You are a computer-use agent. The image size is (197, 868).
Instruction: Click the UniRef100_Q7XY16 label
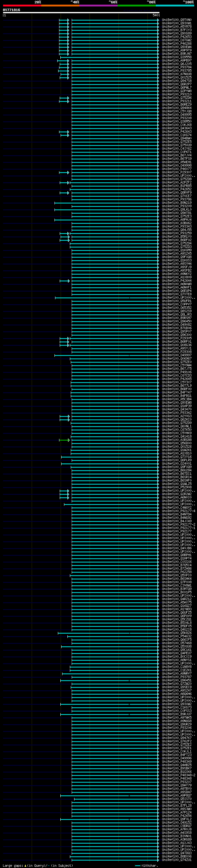pos(176,457)
